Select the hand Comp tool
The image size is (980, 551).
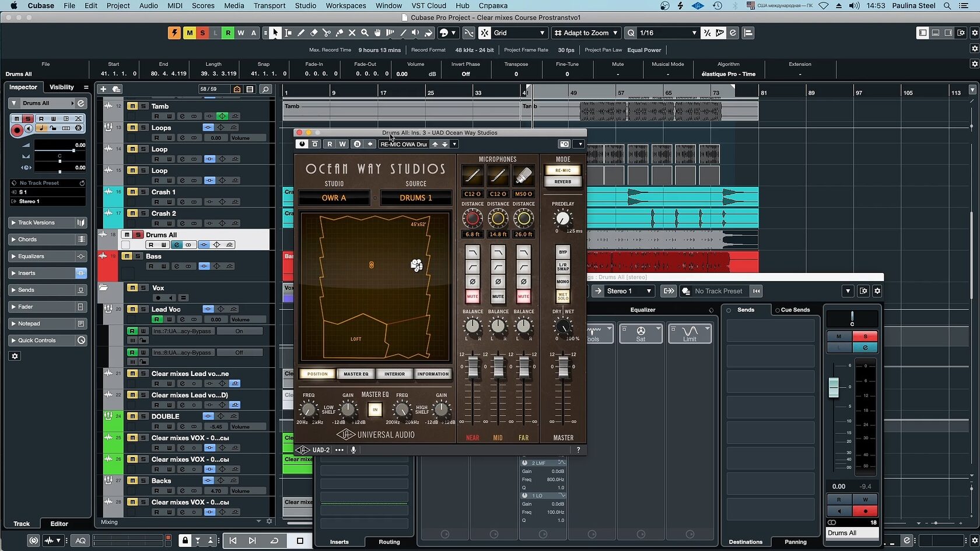pos(378,33)
